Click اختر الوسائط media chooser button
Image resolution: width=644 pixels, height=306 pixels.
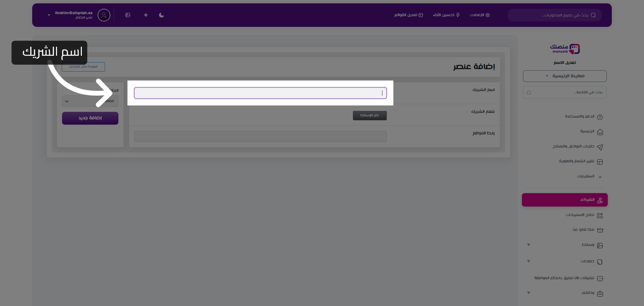click(370, 116)
